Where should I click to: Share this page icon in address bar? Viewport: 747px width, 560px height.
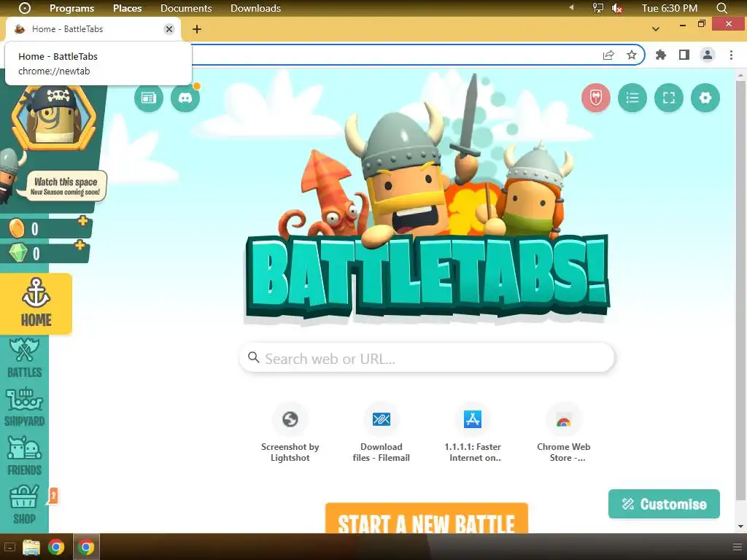pos(608,55)
